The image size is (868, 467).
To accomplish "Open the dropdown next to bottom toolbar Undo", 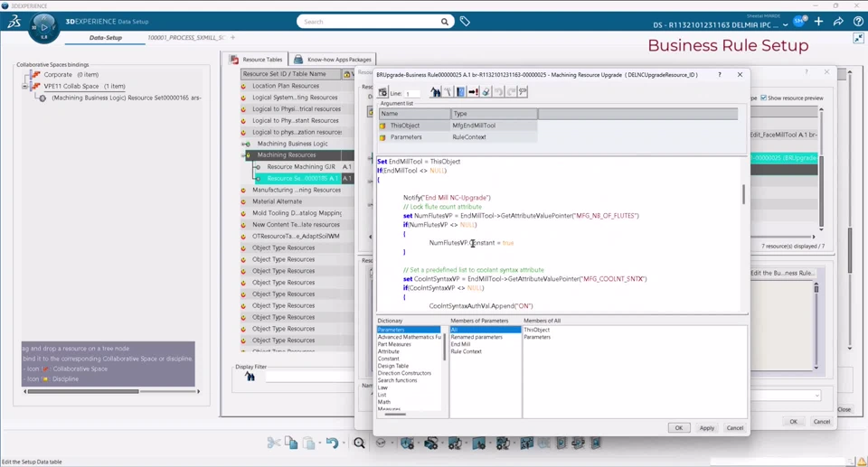I will 344,444.
